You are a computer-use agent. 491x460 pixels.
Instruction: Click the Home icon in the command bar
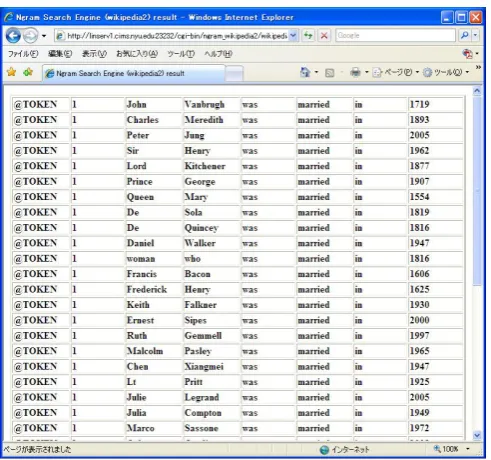click(305, 72)
